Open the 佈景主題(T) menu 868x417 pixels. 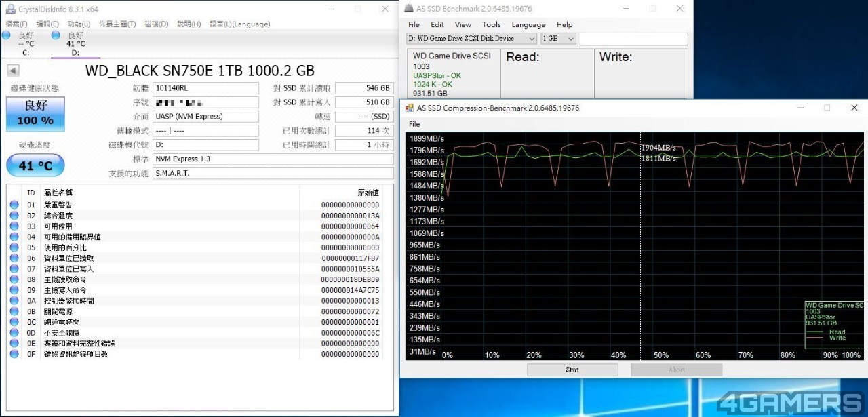117,24
